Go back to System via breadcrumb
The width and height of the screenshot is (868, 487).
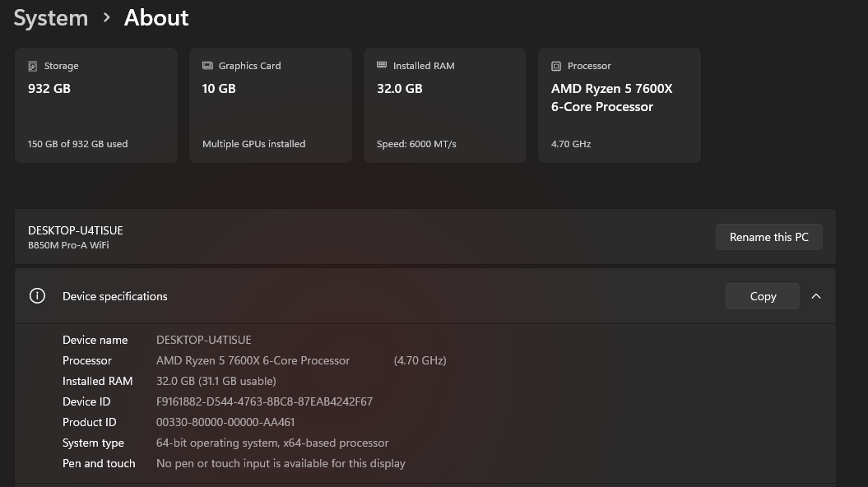(x=51, y=17)
